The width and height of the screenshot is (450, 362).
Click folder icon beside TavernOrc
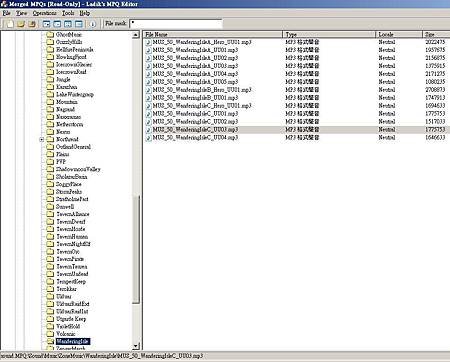click(x=50, y=252)
